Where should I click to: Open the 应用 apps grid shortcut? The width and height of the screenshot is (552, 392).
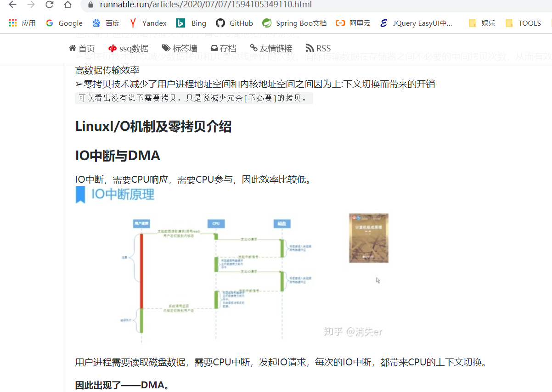click(23, 23)
